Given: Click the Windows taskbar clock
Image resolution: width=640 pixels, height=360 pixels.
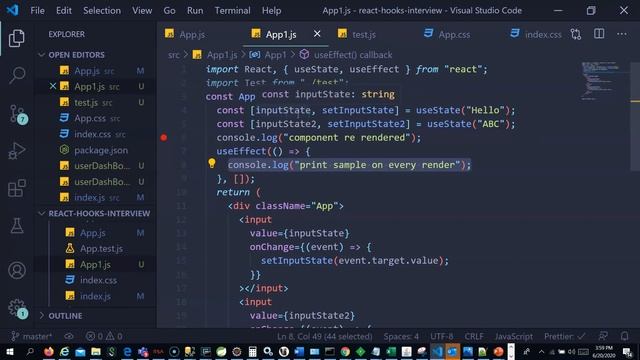Looking at the screenshot, I should pos(604,352).
